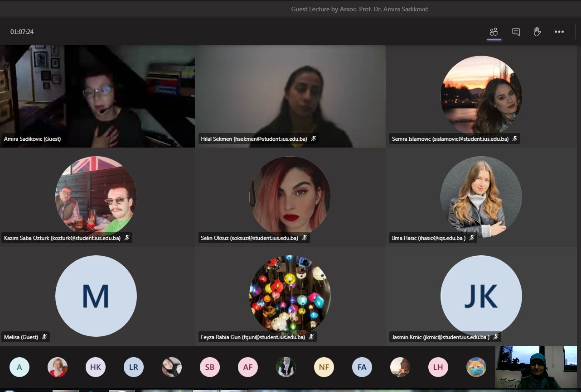
Task: Select the SB participant avatar
Action: (210, 367)
